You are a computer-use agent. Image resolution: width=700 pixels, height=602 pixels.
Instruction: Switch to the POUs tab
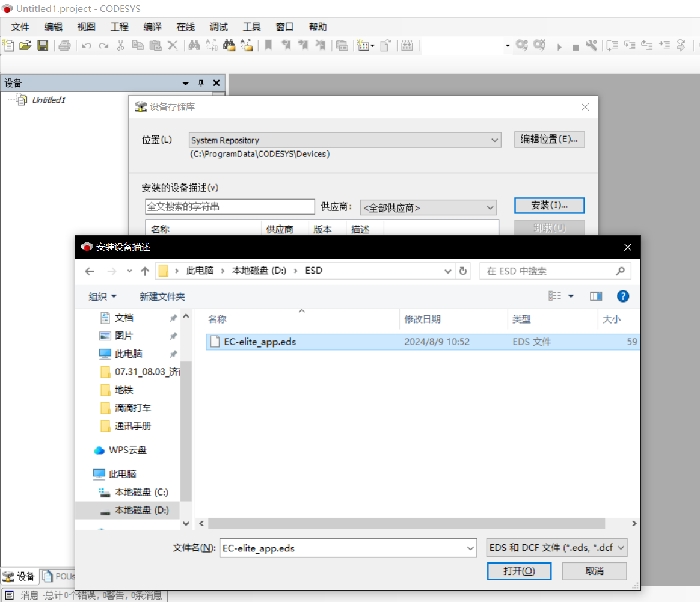(x=60, y=576)
